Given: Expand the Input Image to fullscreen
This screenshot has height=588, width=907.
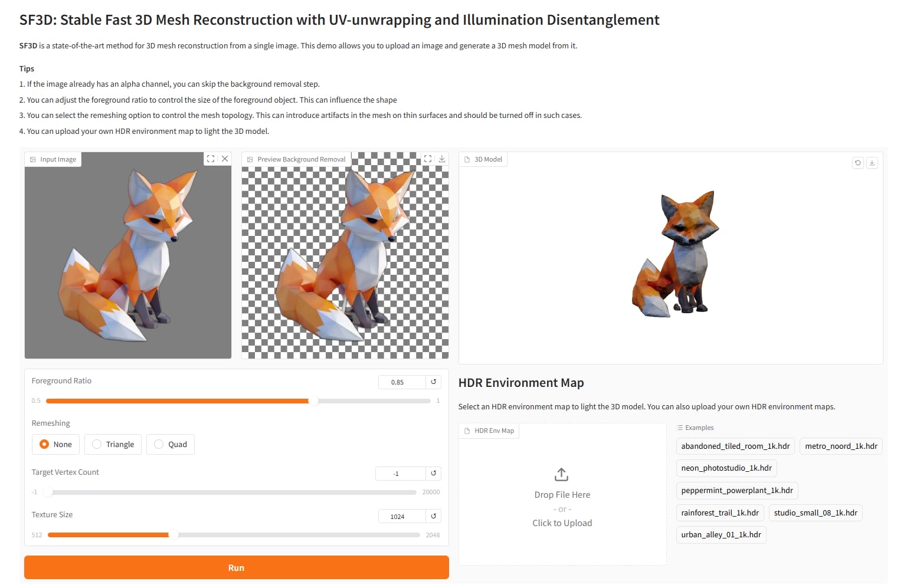Looking at the screenshot, I should point(211,159).
